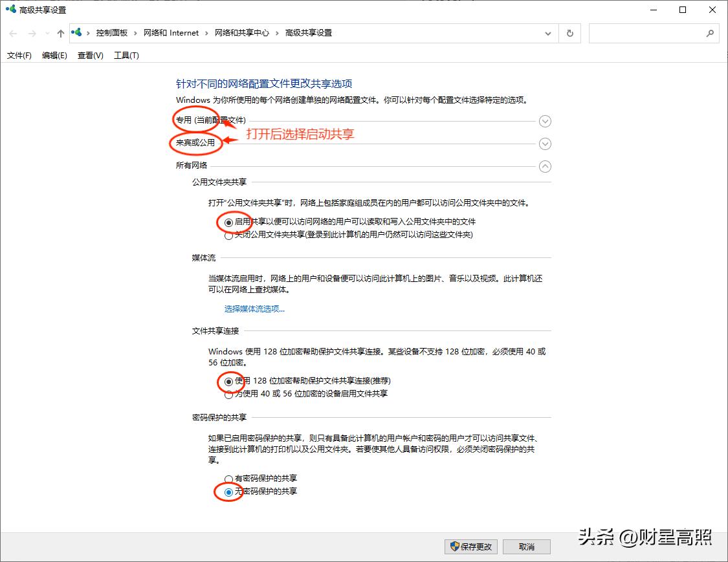The image size is (728, 562).
Task: Click the refresh icon in address bar
Action: (x=569, y=32)
